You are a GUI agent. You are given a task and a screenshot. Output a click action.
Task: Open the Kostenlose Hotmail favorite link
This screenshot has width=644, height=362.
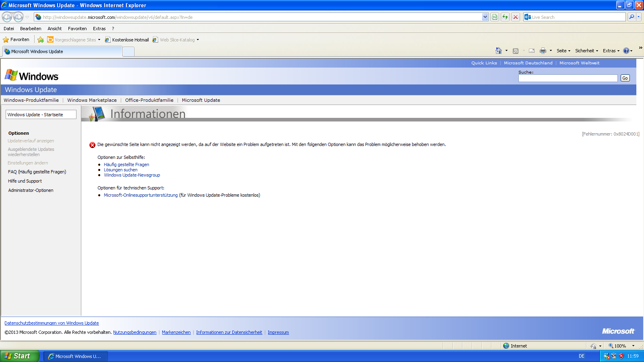[127, 39]
